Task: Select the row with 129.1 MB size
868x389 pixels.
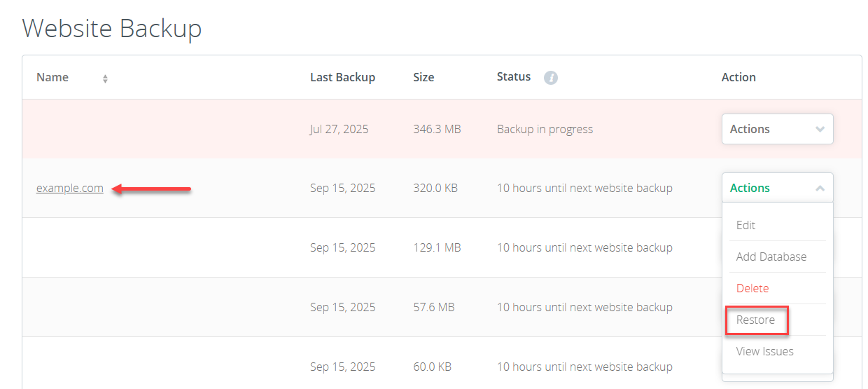Action: pos(437,247)
